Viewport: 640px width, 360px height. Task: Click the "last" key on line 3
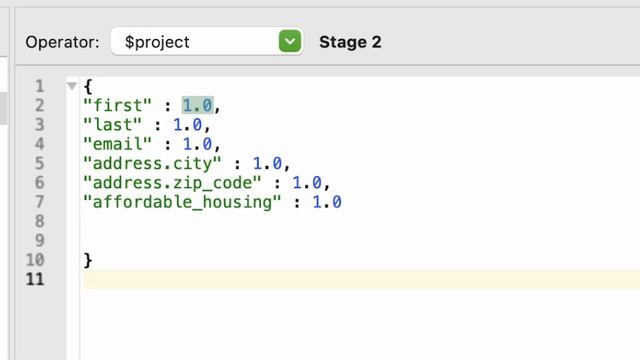point(113,124)
